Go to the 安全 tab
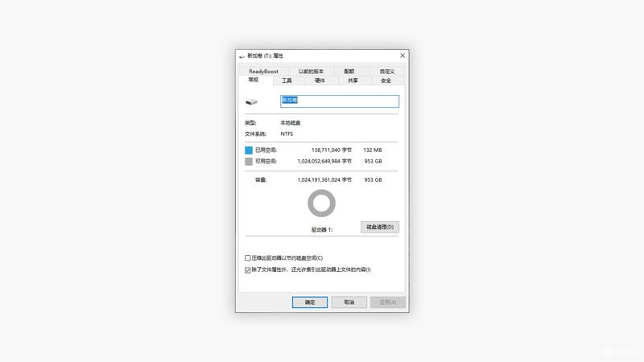Viewport: 644px width, 362px height. pos(386,80)
